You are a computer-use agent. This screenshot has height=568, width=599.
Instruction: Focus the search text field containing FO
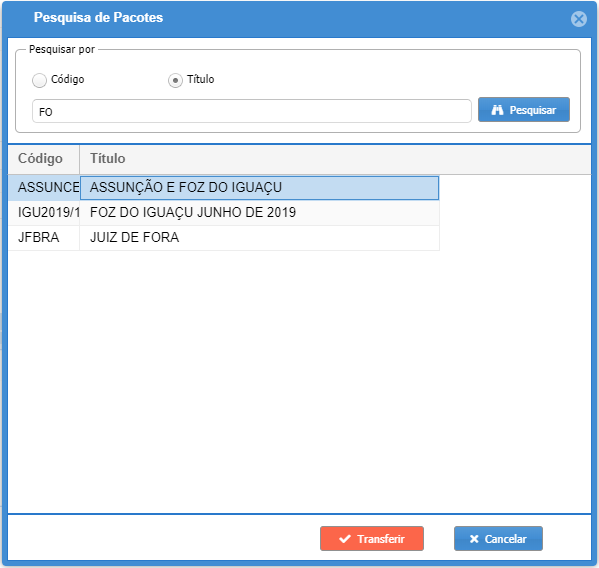(252, 111)
